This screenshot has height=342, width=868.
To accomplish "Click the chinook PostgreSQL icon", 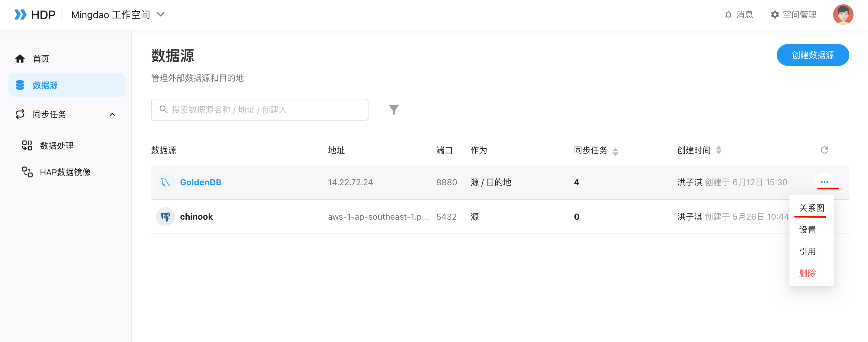I will coord(166,217).
